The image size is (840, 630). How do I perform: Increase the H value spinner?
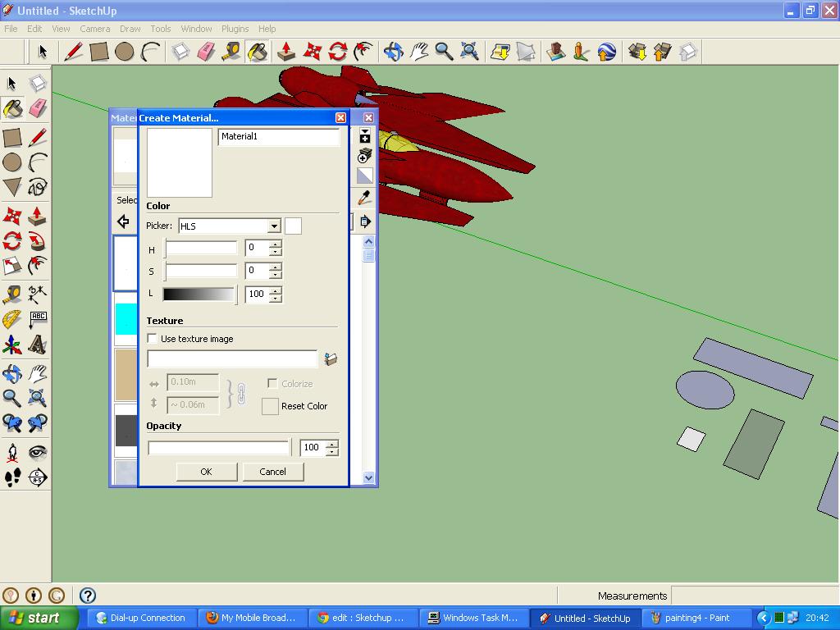[276, 244]
